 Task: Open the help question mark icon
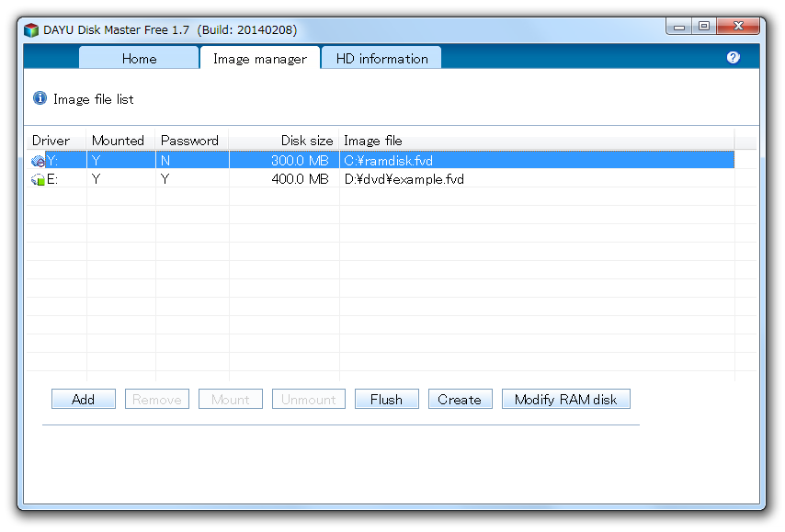[733, 58]
